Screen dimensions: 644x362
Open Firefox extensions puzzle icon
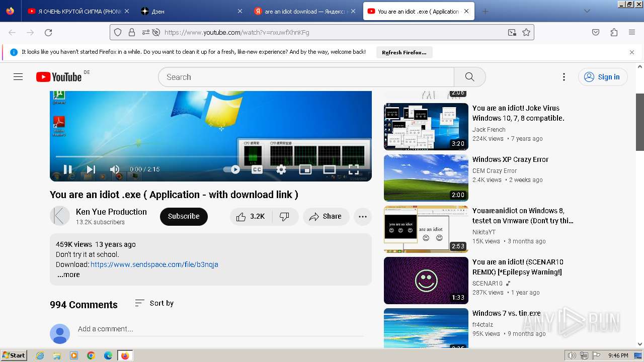(x=614, y=32)
